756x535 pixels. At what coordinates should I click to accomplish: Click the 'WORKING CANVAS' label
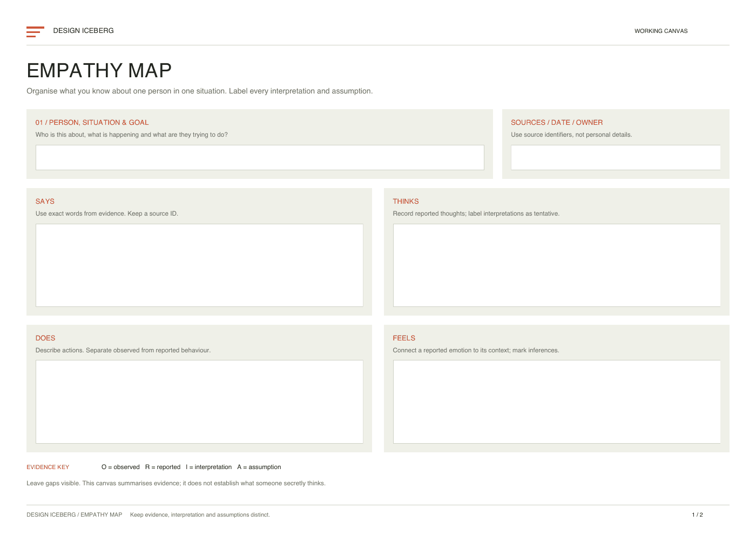point(661,31)
